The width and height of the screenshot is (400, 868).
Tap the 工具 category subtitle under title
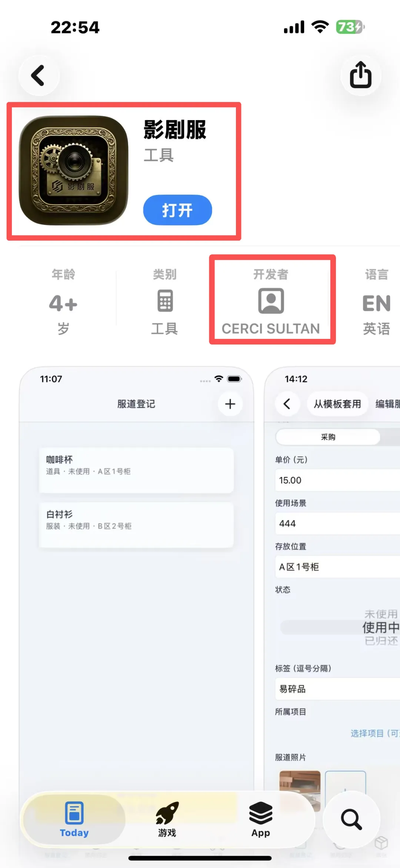pyautogui.click(x=159, y=155)
